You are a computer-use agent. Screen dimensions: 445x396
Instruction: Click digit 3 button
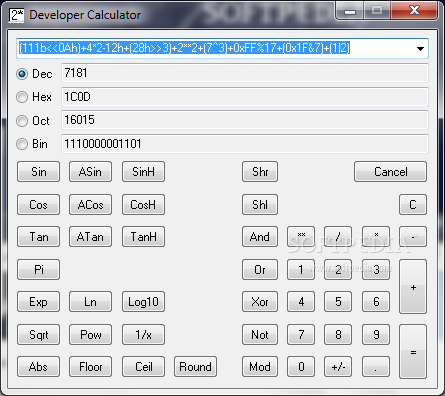tap(376, 269)
